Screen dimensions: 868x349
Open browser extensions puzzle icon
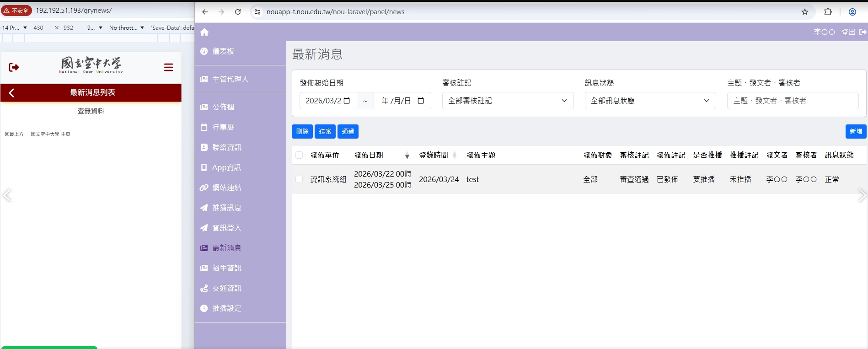pos(828,12)
